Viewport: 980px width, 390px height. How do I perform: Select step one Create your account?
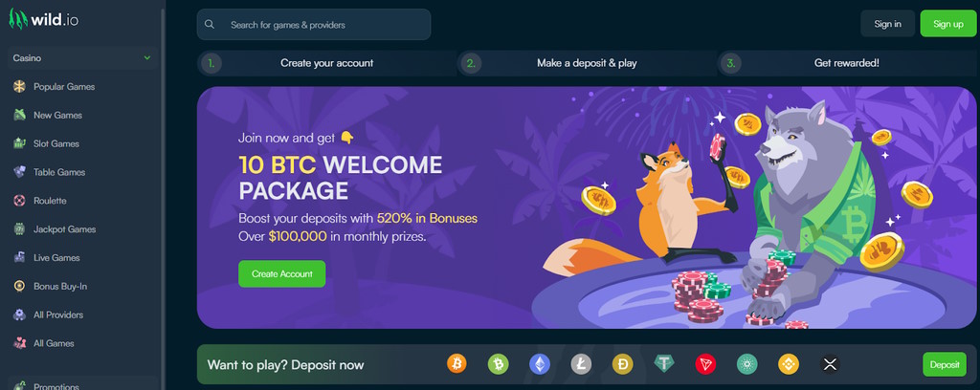coord(327,63)
